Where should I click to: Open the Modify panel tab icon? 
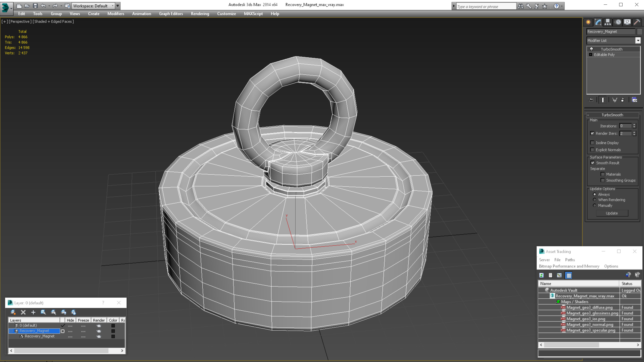[x=598, y=22]
